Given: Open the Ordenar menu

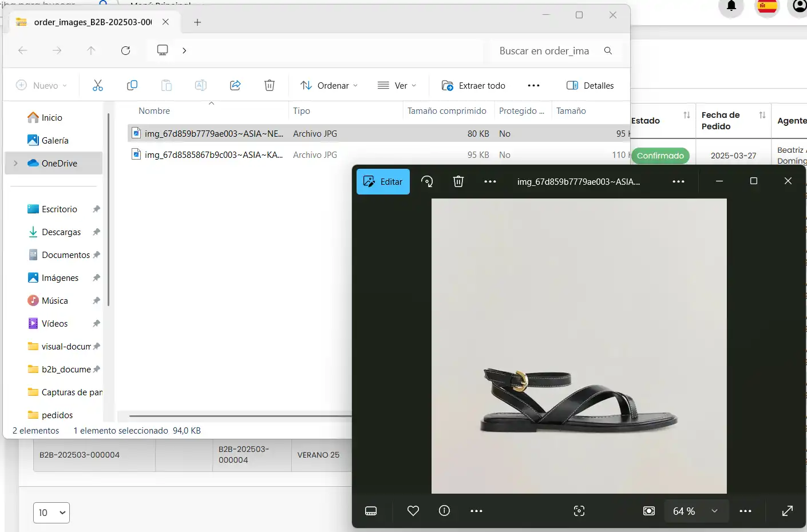Looking at the screenshot, I should point(329,85).
